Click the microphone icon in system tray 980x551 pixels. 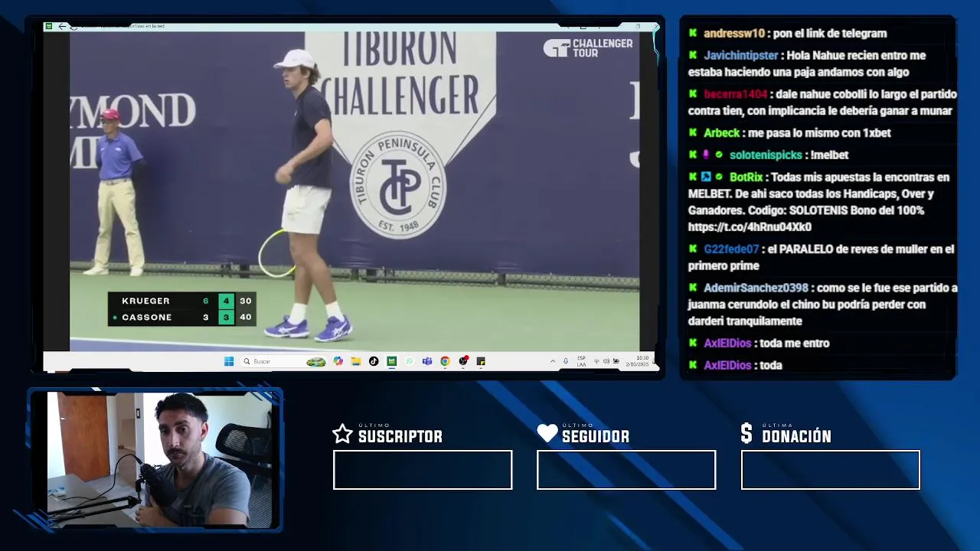coord(566,361)
